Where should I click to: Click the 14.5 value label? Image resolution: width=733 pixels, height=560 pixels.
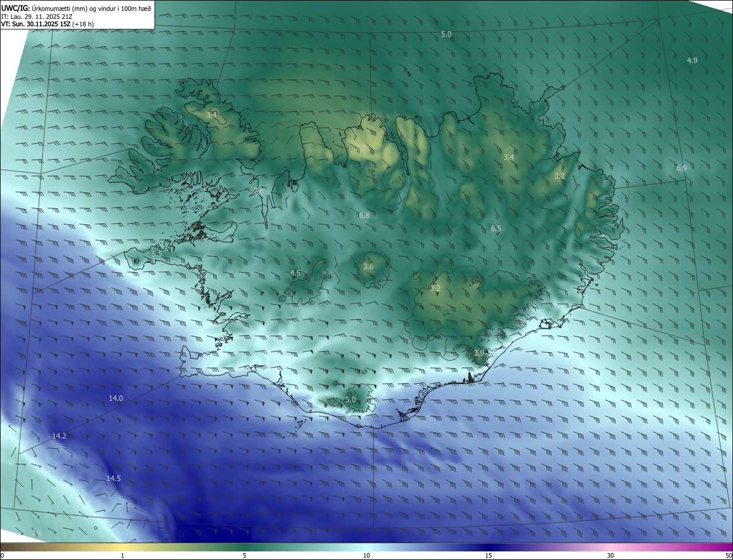point(113,478)
